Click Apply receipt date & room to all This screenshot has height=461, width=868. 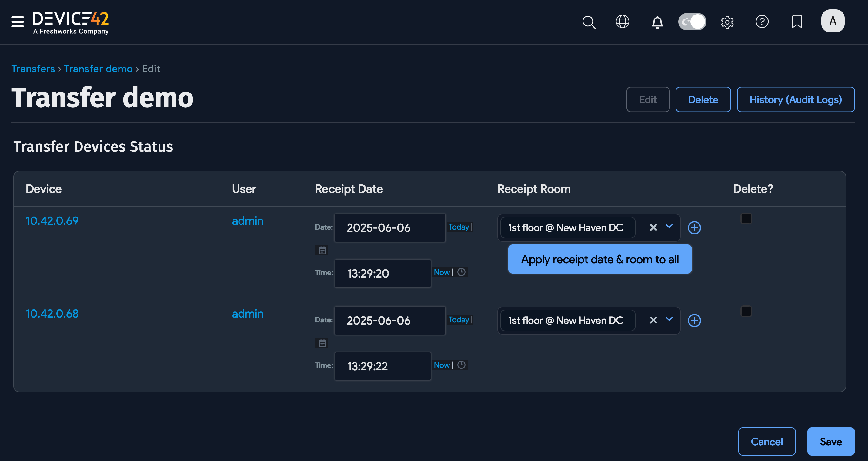[x=599, y=259]
